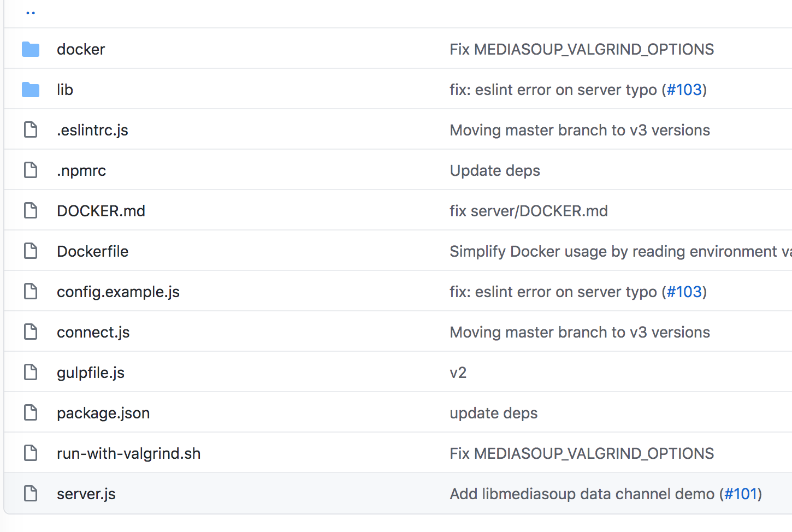Open 'fix server/DOCKER.md' commit message
Viewport: 792px width, 532px height.
coord(528,211)
